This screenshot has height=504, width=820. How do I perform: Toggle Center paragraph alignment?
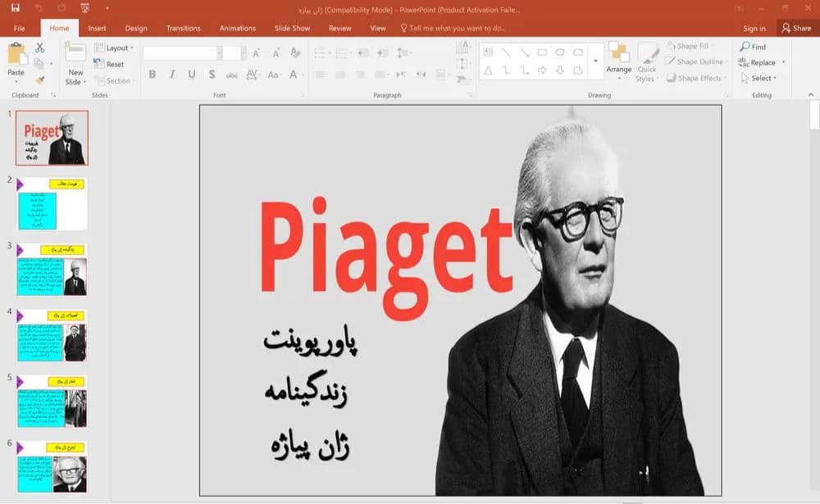pos(340,75)
